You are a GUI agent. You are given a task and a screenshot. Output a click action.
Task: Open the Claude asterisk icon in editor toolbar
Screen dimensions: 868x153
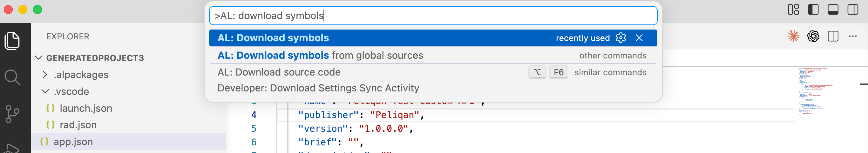(793, 36)
